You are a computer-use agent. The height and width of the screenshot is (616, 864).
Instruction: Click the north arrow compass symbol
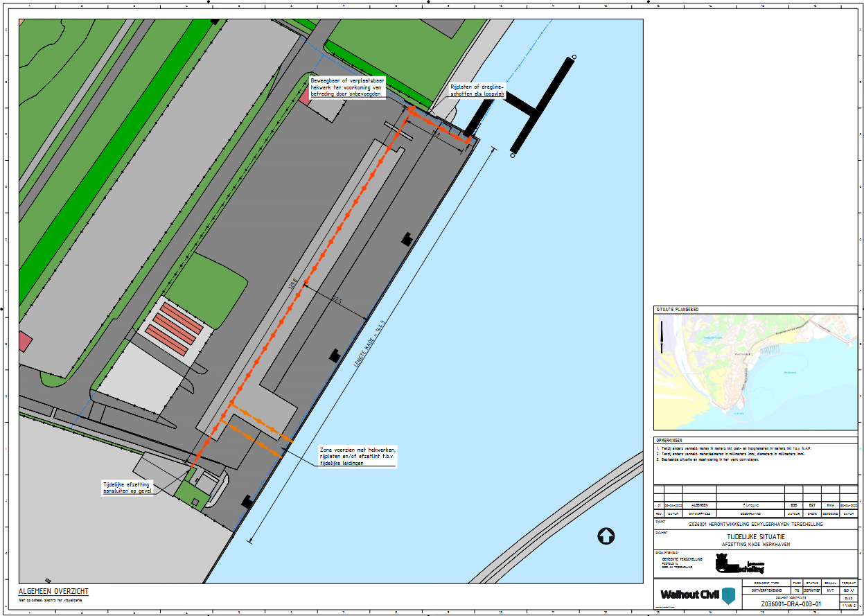[x=606, y=536]
